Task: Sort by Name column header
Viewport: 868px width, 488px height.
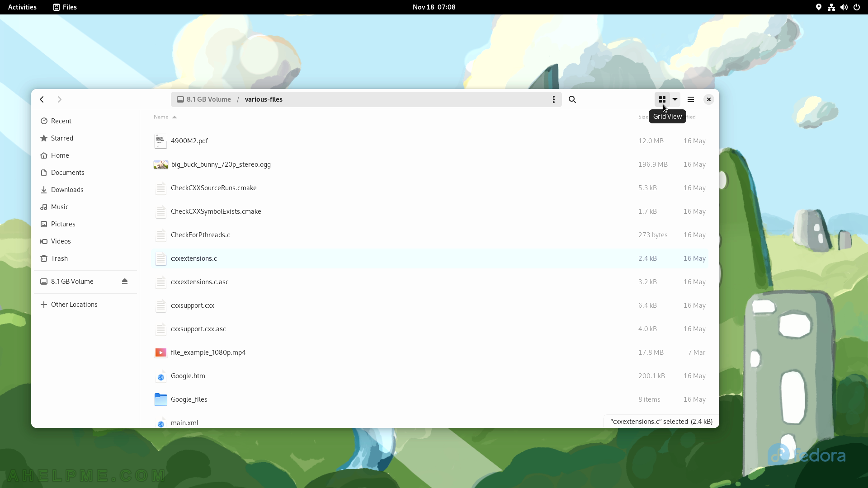Action: point(161,117)
